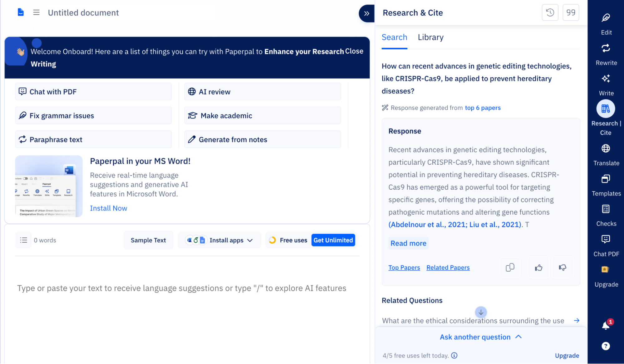
Task: Expand Ask another question panel
Action: pyautogui.click(x=480, y=337)
